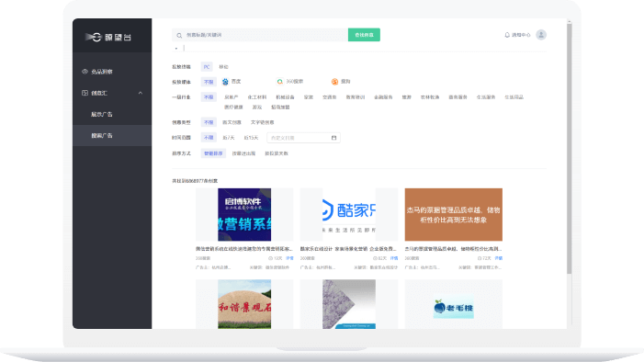The width and height of the screenshot is (644, 362).
Task: Open the notification bell icon
Action: click(507, 35)
